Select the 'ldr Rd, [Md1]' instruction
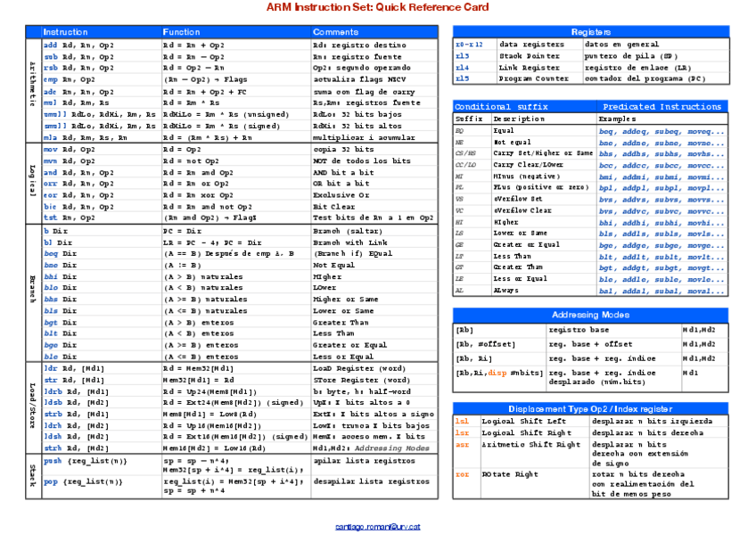Screen dimensions: 756x534 click(x=74, y=368)
